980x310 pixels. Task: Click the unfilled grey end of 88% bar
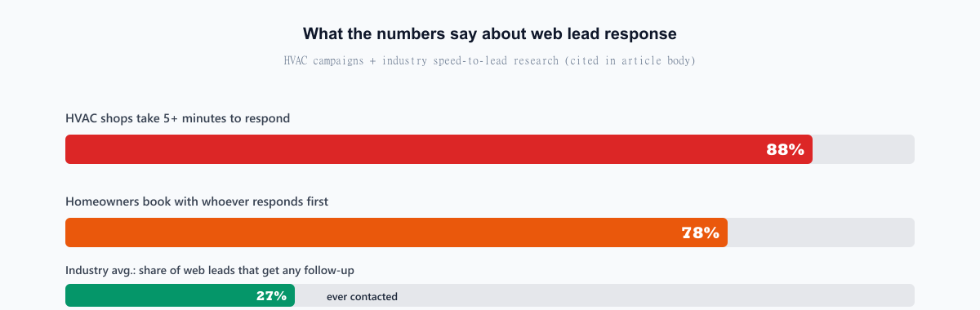(863, 149)
